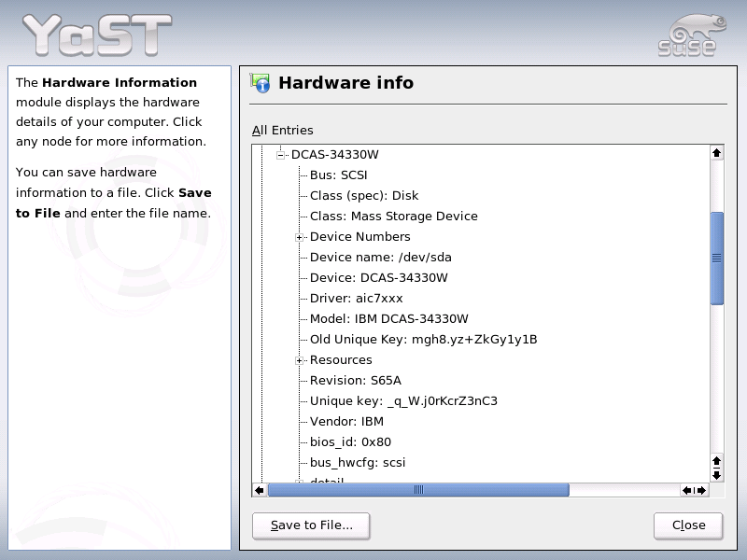Viewport: 747px width, 560px height.
Task: Click the right-arrow horizontal scroll button
Action: (x=702, y=490)
